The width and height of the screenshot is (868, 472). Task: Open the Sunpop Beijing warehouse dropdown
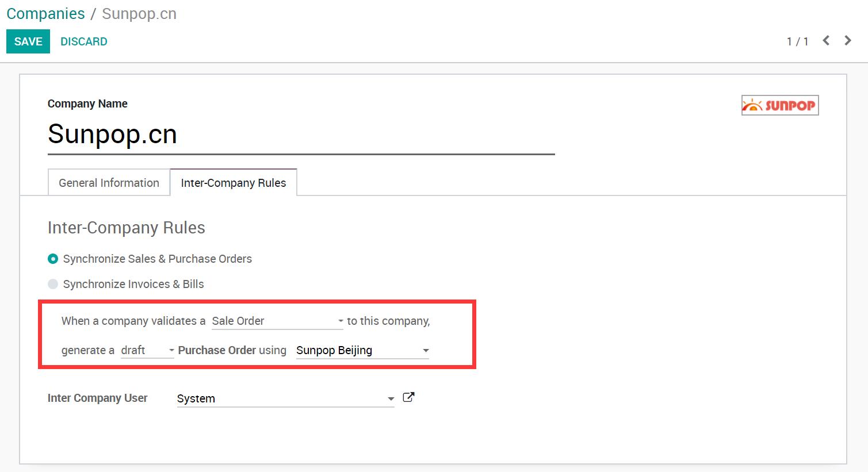362,350
